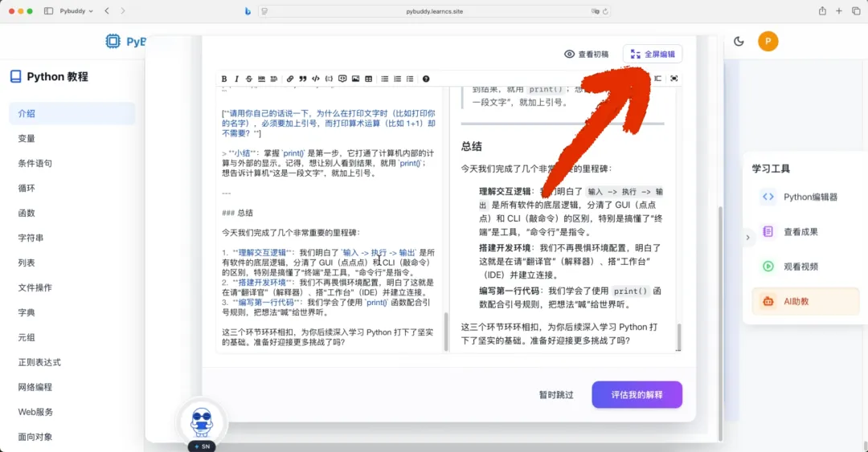Click the orange P user avatar
This screenshot has height=452, width=868.
pos(768,41)
